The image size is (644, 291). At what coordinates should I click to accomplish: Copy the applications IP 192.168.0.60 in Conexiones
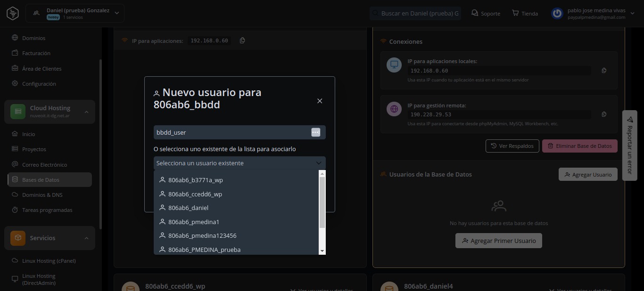point(604,71)
